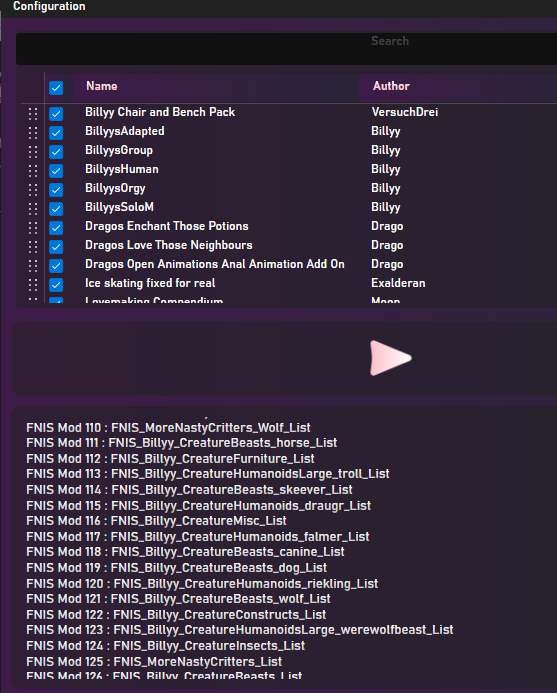This screenshot has width=557, height=693.
Task: Disable the BillyysOrgy mod checkbox
Action: point(56,190)
